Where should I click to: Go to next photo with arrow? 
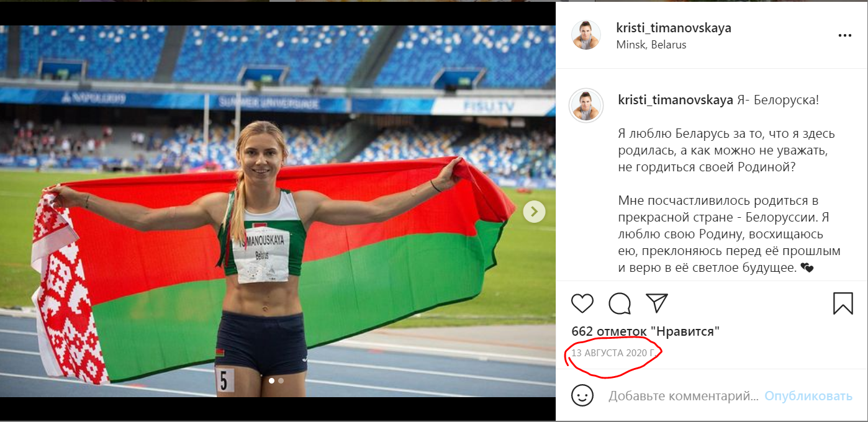[534, 212]
